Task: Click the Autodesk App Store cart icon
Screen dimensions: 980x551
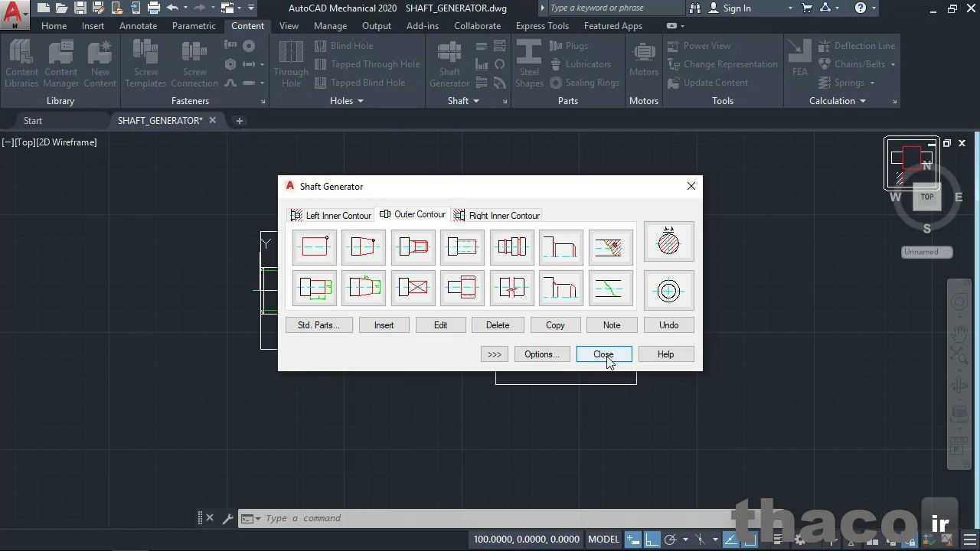Action: [x=807, y=8]
